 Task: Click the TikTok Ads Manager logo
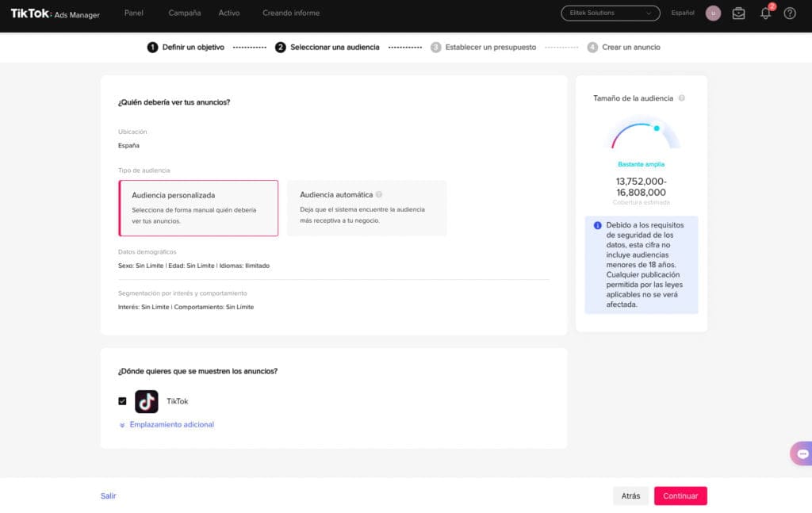coord(55,13)
